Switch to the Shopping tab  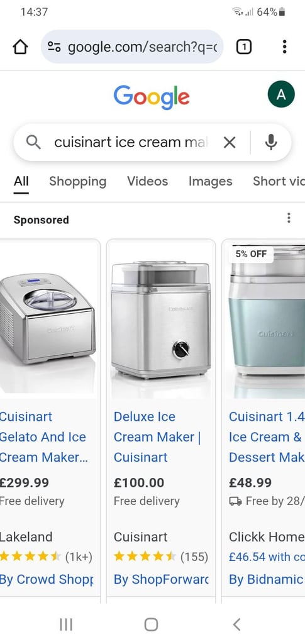click(x=77, y=181)
